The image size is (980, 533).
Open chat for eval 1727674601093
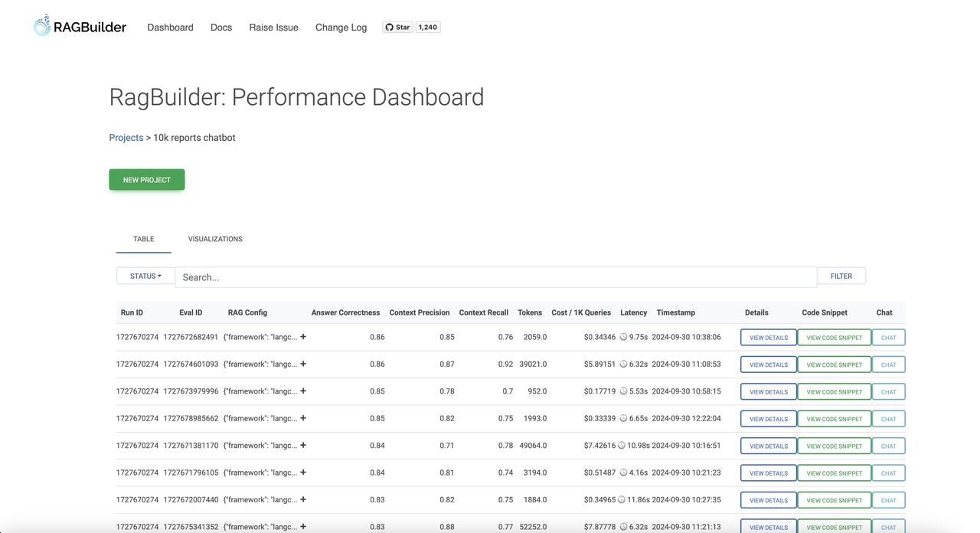[889, 365]
